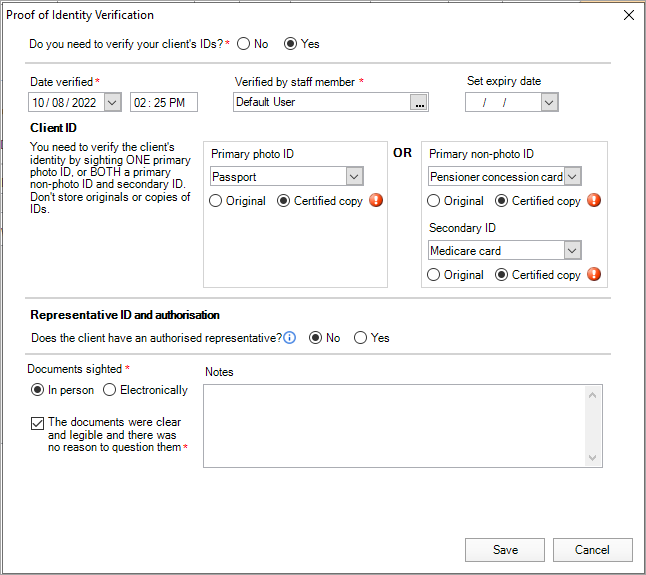The width and height of the screenshot is (646, 575).
Task: Select 'No' for verifying client's IDs
Action: (x=243, y=44)
